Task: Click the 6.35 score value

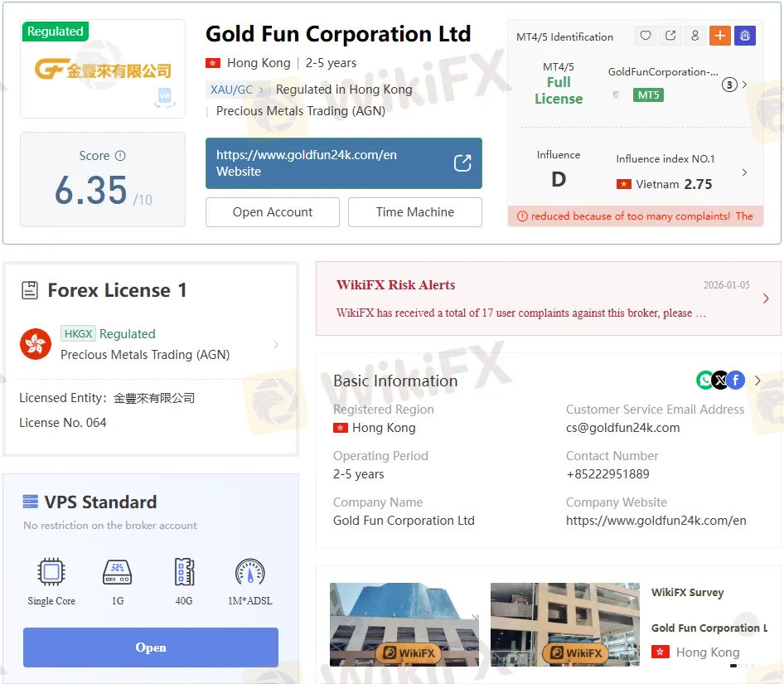Action: point(90,190)
